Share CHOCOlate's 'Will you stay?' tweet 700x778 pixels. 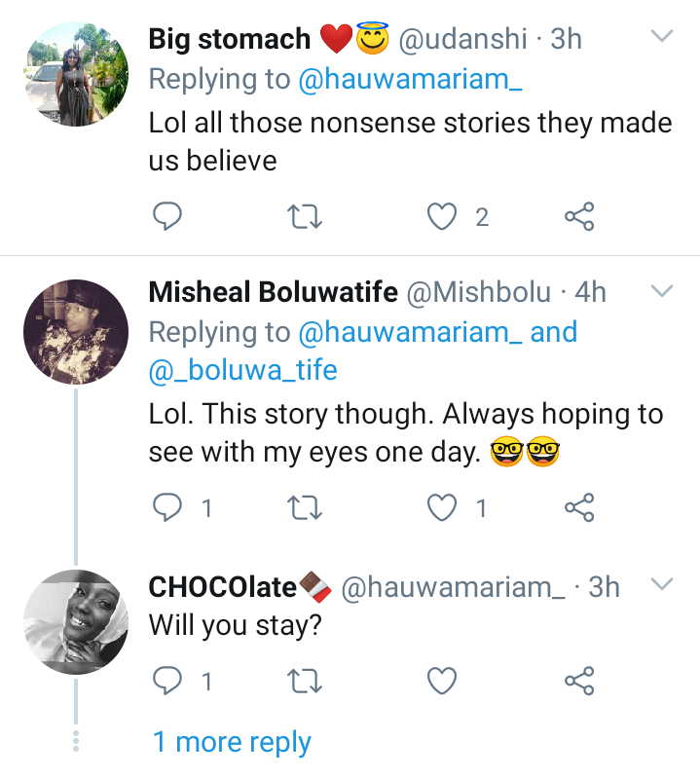(x=579, y=681)
